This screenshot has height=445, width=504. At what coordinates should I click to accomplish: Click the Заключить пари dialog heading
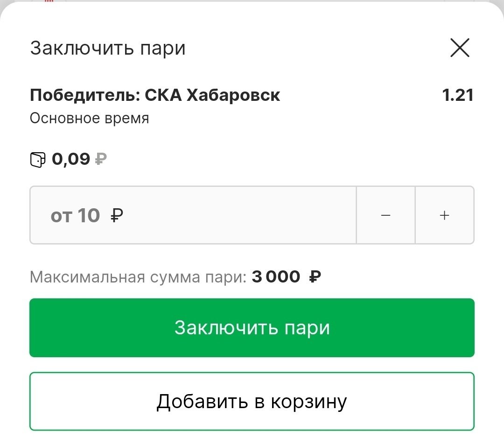click(108, 48)
